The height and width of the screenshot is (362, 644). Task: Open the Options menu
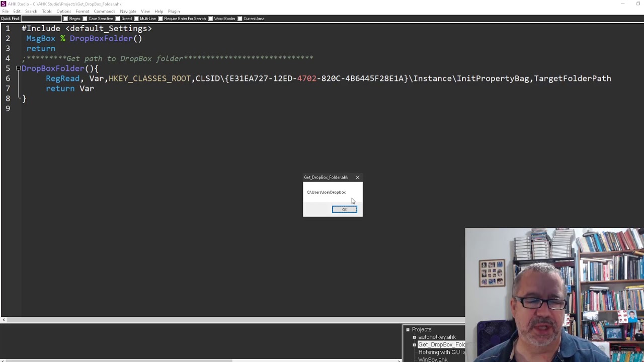point(63,11)
